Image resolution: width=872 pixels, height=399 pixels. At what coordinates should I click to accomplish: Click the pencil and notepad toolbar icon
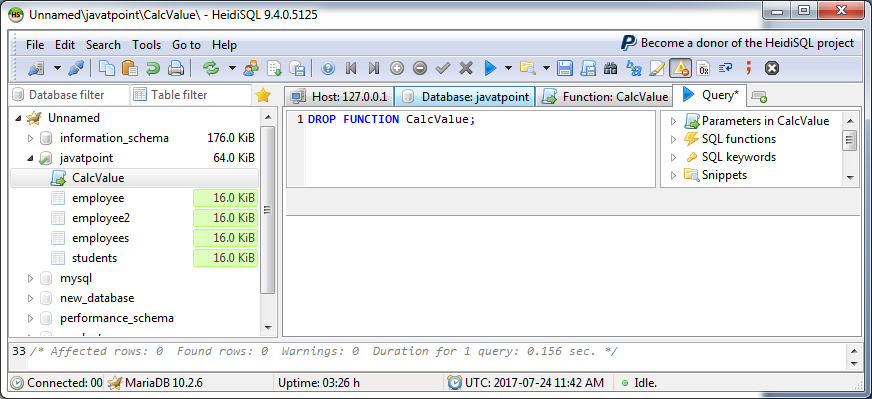657,68
